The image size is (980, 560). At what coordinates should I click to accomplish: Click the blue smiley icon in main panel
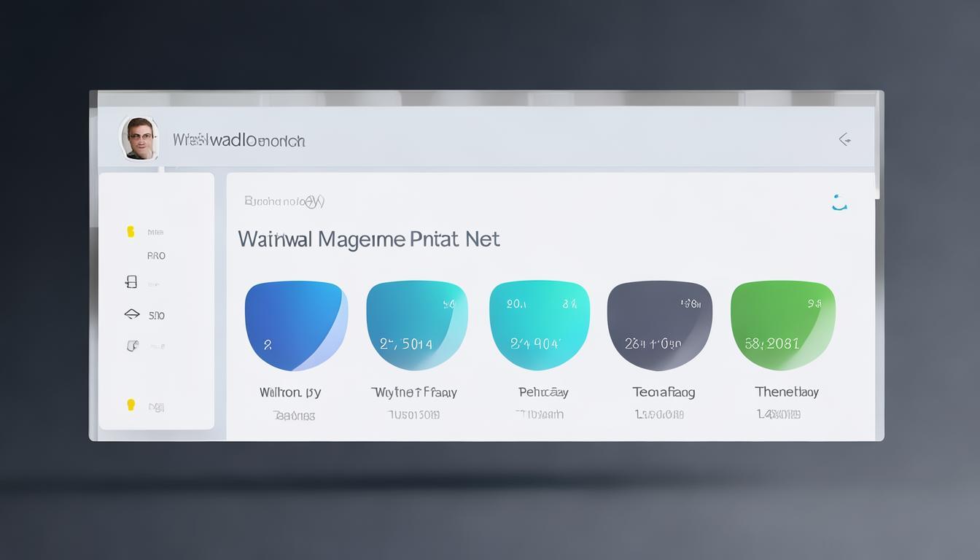839,204
